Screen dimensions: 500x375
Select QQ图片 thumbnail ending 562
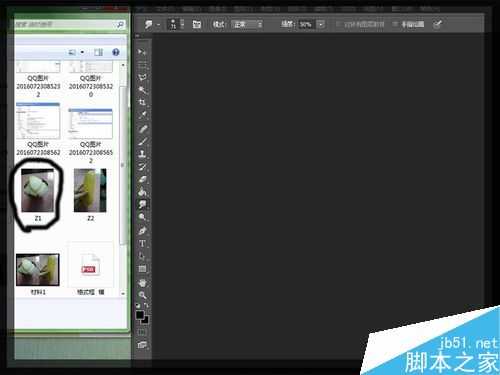pyautogui.click(x=38, y=121)
